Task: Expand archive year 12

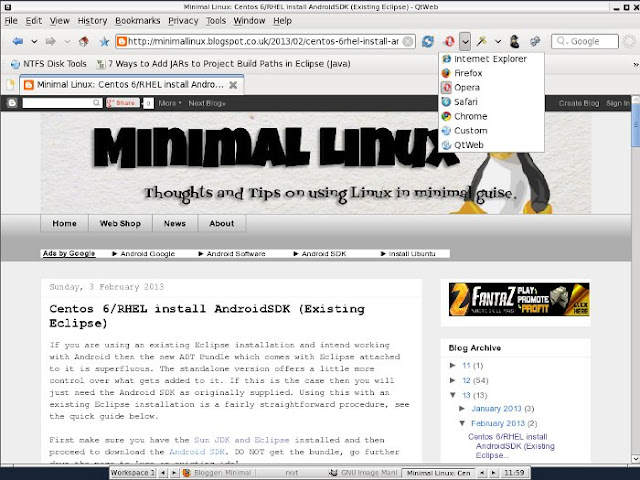Action: (453, 380)
